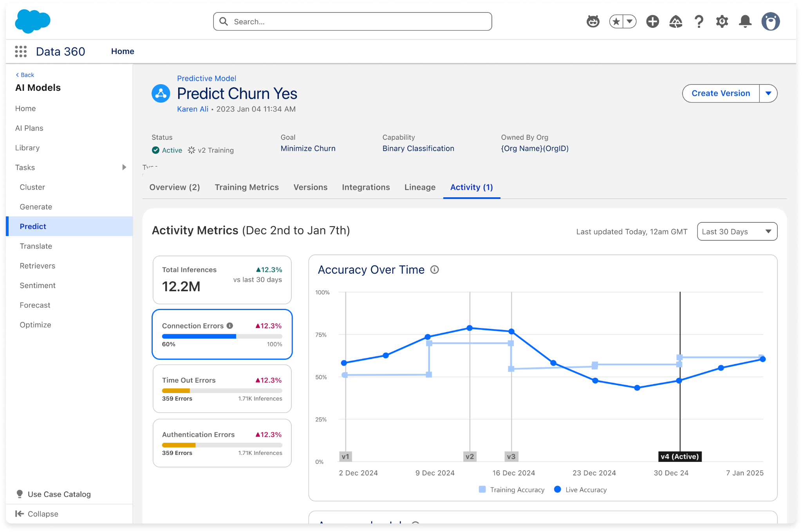Open the Binary Classification capability link
Screen dimensions: 802x532
click(x=418, y=148)
